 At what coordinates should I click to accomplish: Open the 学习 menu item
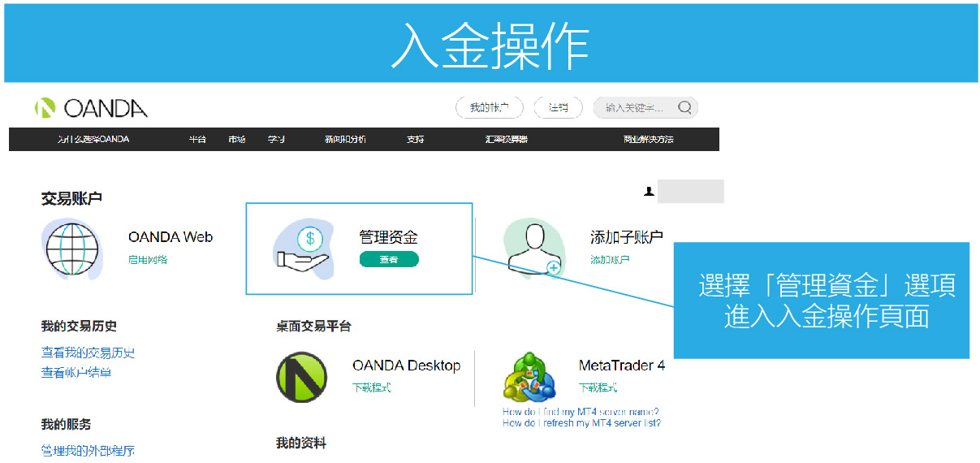(x=276, y=140)
